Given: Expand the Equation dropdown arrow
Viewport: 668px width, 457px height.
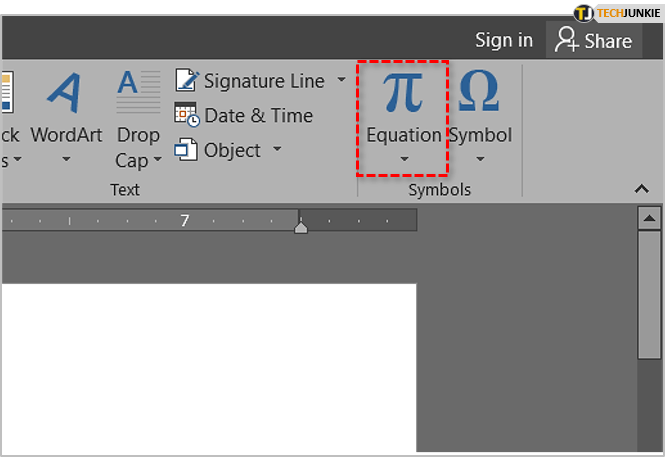Looking at the screenshot, I should pos(404,159).
